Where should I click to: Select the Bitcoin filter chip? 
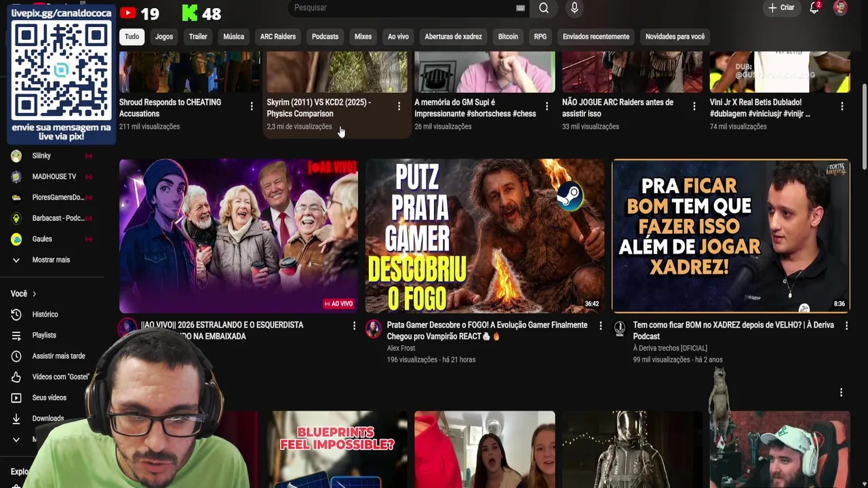pyautogui.click(x=508, y=37)
